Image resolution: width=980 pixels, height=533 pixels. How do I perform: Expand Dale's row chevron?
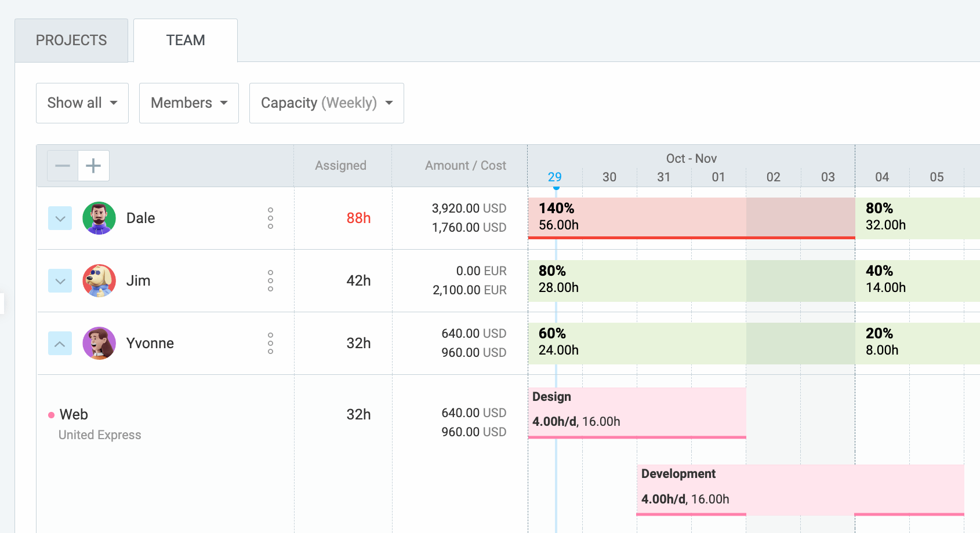(60, 218)
